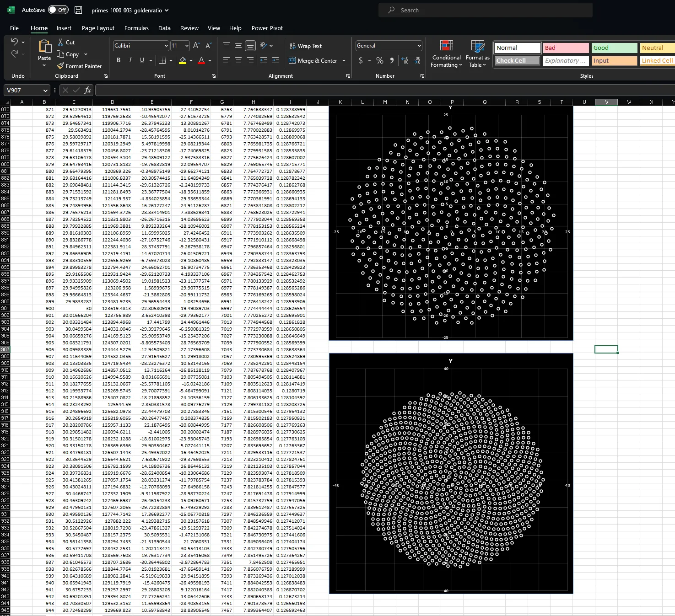Cut the selection with the scissors icon

[x=60, y=42]
